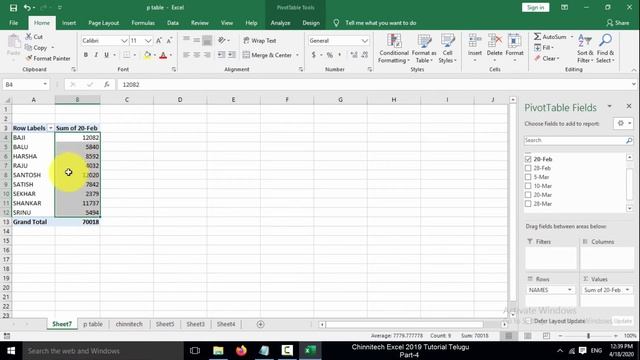Screen dimensions: 640x360
Task: Switch to the Insert ribbon tab
Action: pyautogui.click(x=69, y=23)
